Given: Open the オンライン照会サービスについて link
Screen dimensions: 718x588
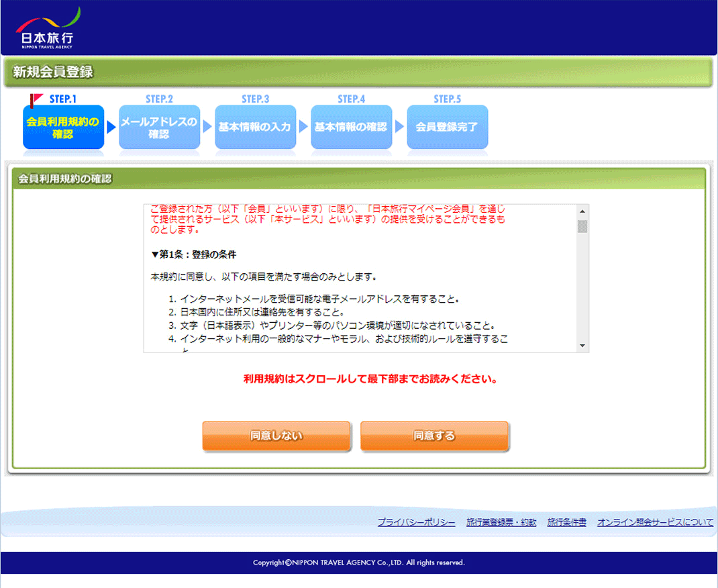Looking at the screenshot, I should [655, 522].
